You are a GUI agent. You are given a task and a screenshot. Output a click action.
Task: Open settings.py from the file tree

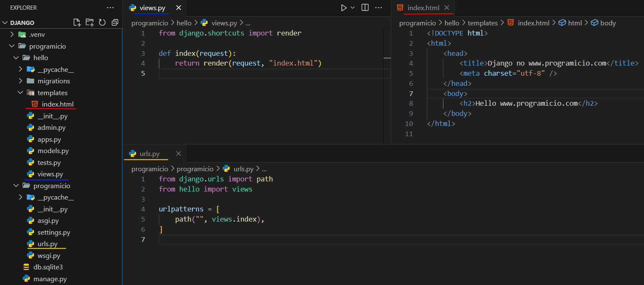(54, 232)
